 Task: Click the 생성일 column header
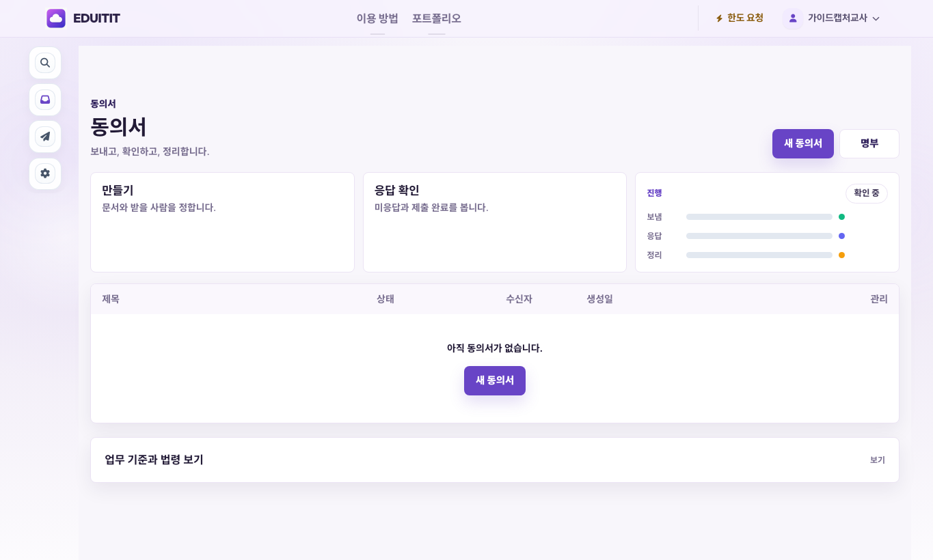599,299
